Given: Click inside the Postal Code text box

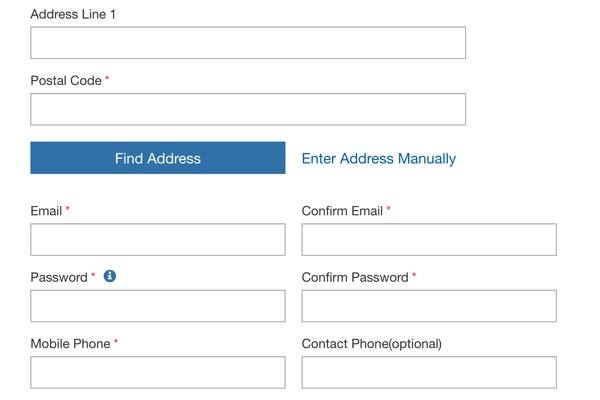Looking at the screenshot, I should tap(248, 109).
